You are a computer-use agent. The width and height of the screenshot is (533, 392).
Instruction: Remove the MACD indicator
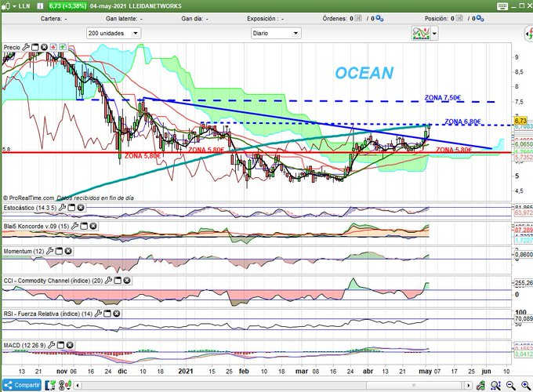70,345
